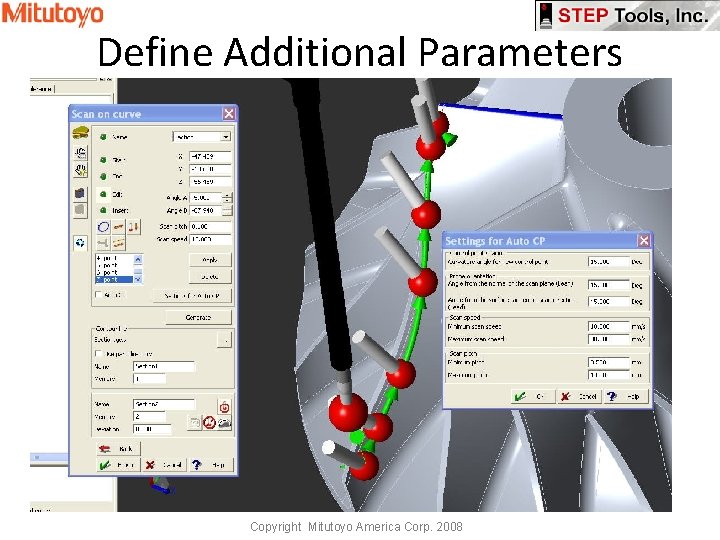The width and height of the screenshot is (720, 540).
Task: Click the first hand-pointer icon in the Scan on curve sidebar
Action: [x=80, y=152]
